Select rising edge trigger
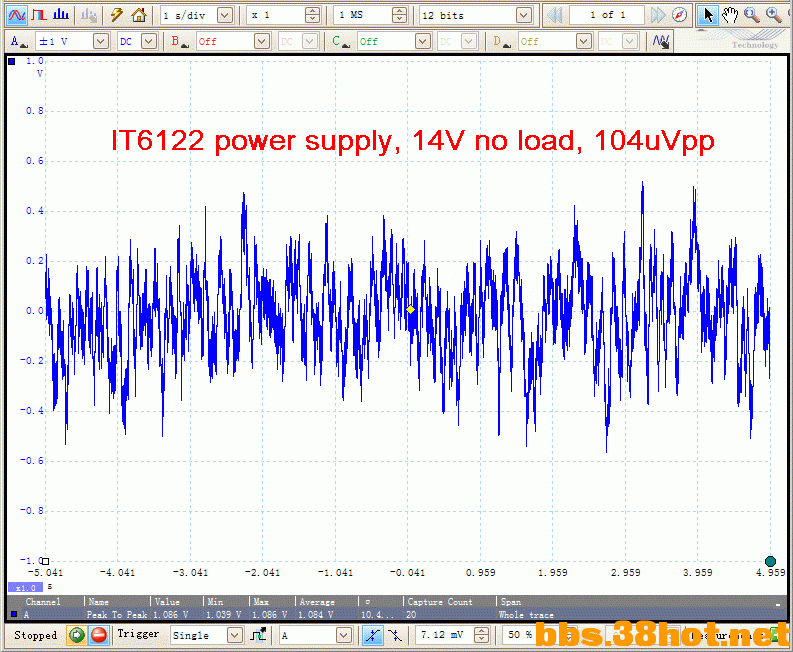 (373, 635)
